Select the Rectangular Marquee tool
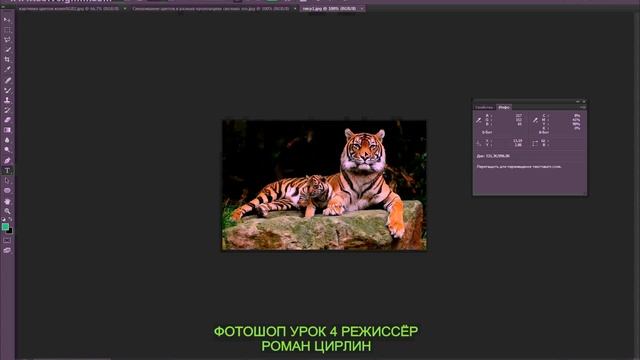This screenshot has height=360, width=640. coord(7,30)
